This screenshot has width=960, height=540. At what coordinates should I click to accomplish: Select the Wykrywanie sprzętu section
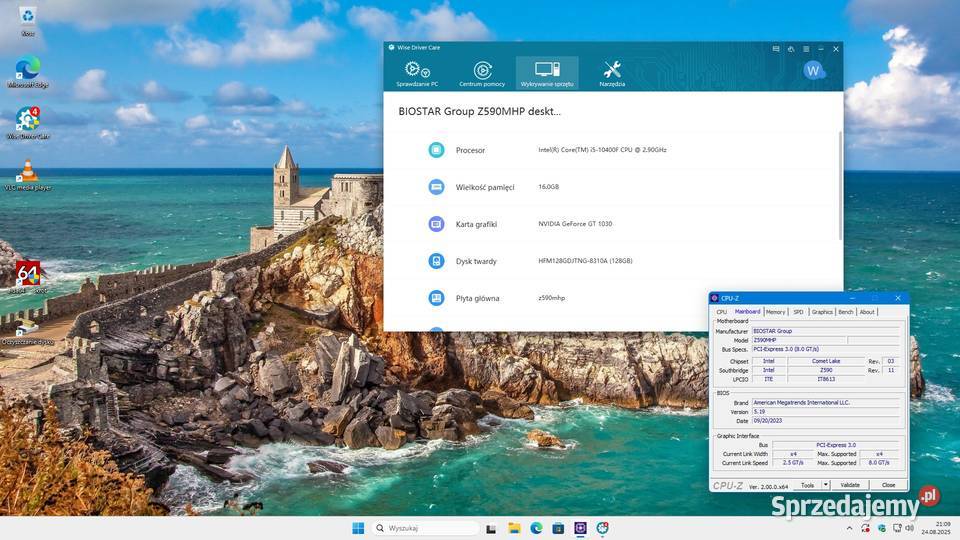pos(547,73)
